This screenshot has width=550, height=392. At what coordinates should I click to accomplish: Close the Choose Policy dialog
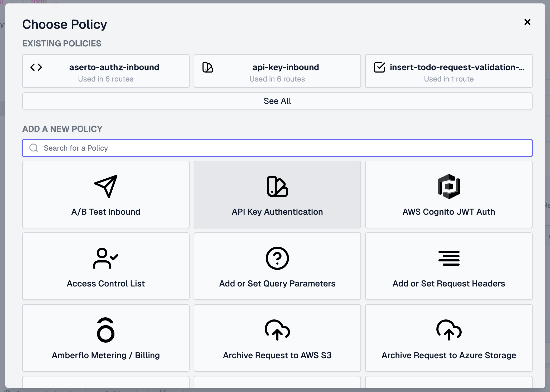(x=527, y=22)
